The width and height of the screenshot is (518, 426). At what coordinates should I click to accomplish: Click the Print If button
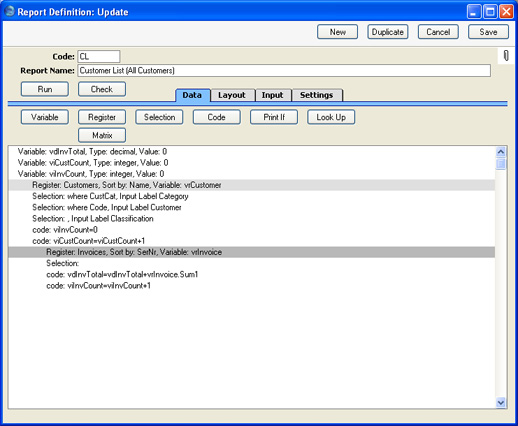pyautogui.click(x=274, y=117)
